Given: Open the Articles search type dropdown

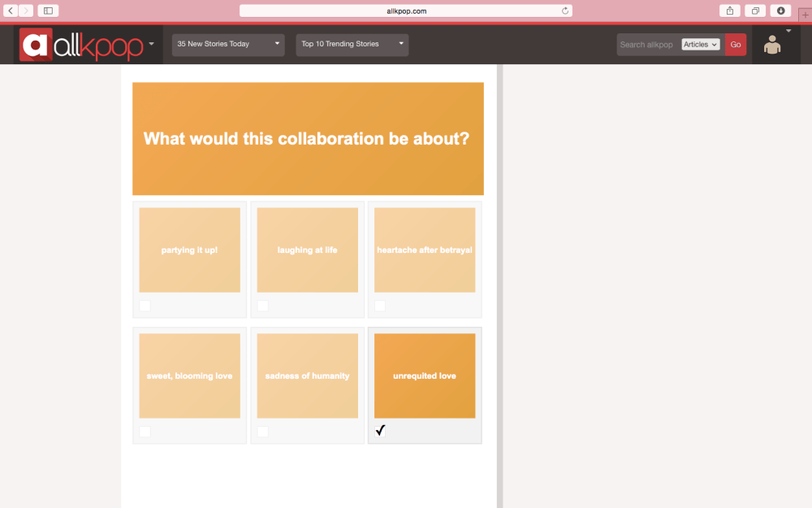Looking at the screenshot, I should 701,45.
